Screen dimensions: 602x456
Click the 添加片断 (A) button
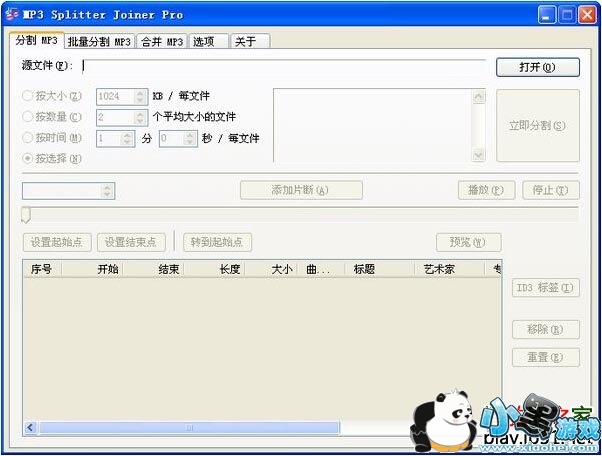coord(301,190)
